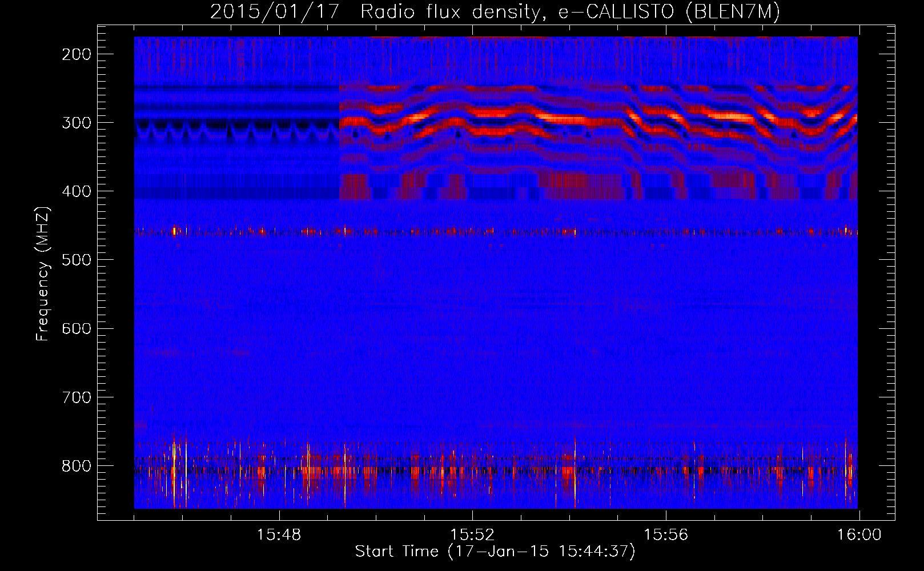
Task: Click the "Start Time (17-Jan-15 15:44:37)" label
Action: click(x=495, y=552)
